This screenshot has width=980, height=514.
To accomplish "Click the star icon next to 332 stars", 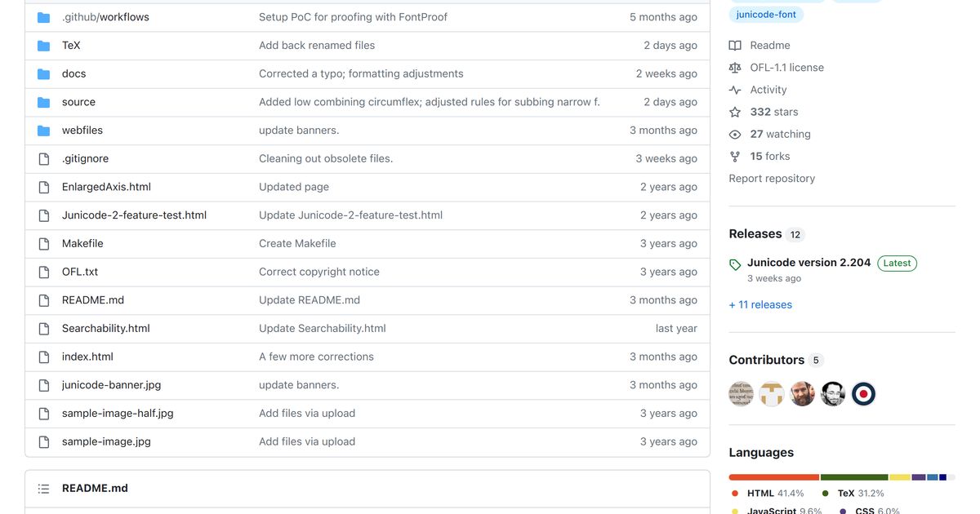I will (x=735, y=111).
